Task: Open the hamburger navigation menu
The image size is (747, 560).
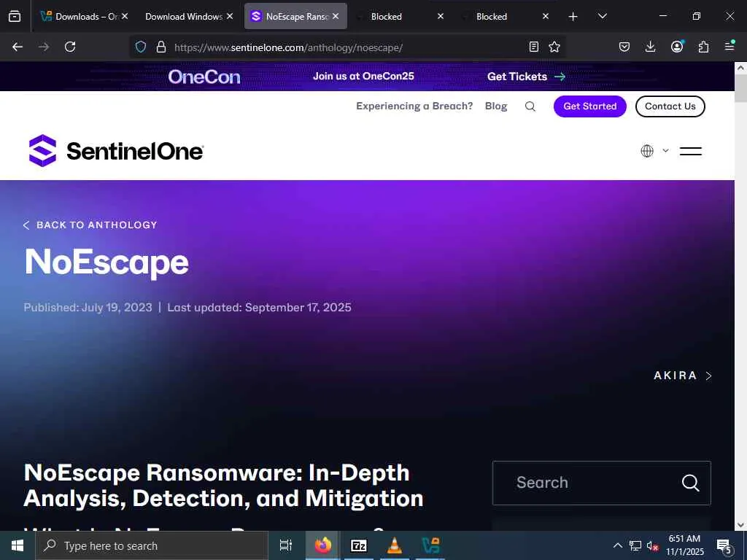Action: point(690,151)
